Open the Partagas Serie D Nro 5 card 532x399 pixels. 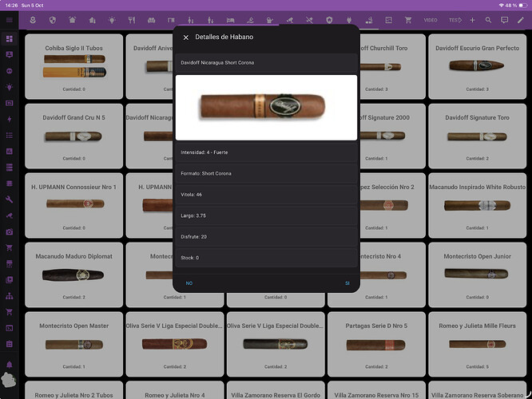click(x=376, y=344)
